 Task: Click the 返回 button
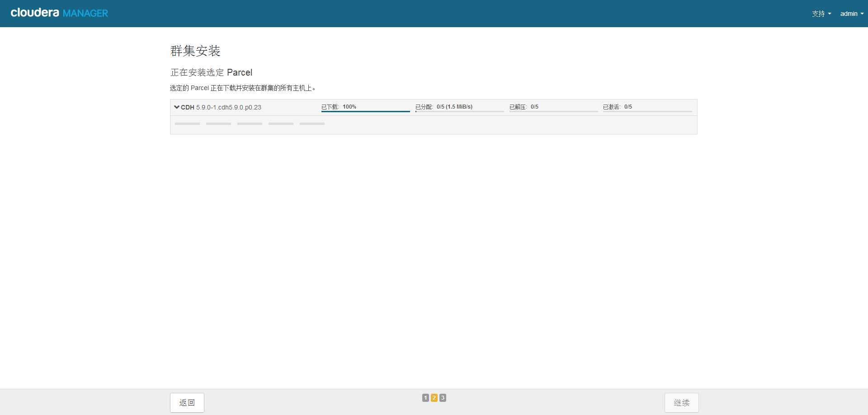tap(187, 403)
